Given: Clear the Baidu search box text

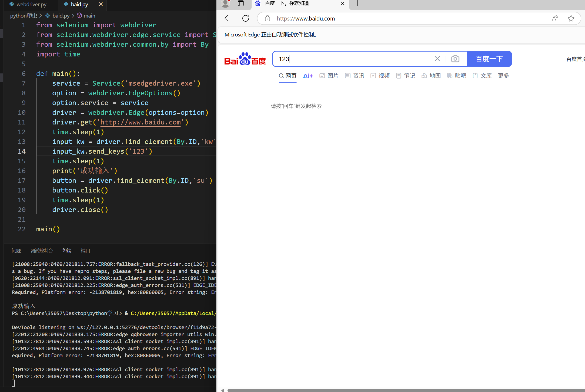Looking at the screenshot, I should (x=437, y=59).
